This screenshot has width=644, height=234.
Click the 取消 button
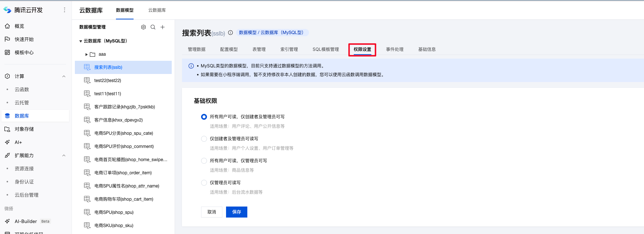pos(211,212)
